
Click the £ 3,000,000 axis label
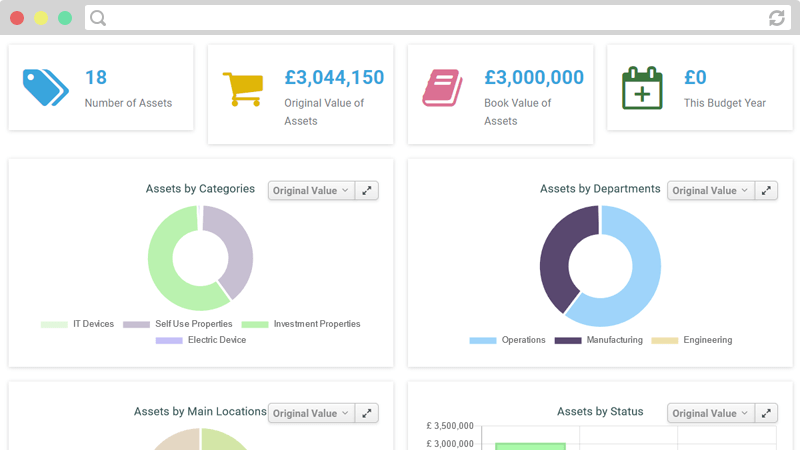coord(450,444)
